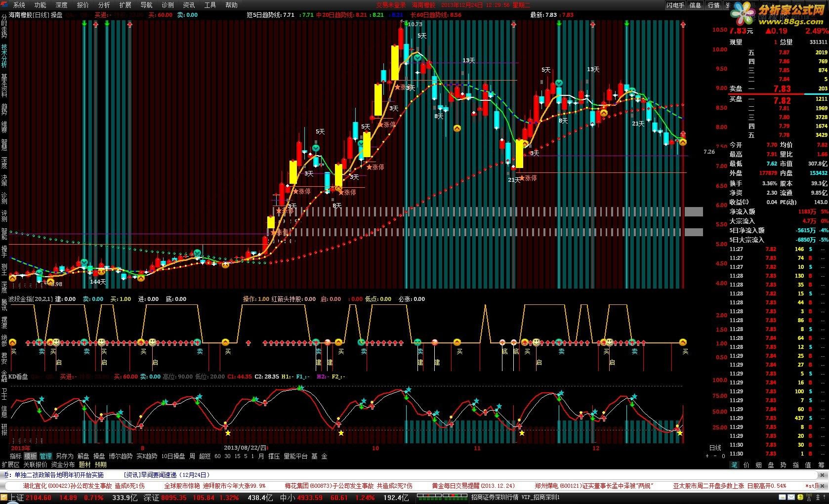The width and height of the screenshot is (829, 504).
Task: Select the 值 tab in quote panel
Action: pos(808,464)
